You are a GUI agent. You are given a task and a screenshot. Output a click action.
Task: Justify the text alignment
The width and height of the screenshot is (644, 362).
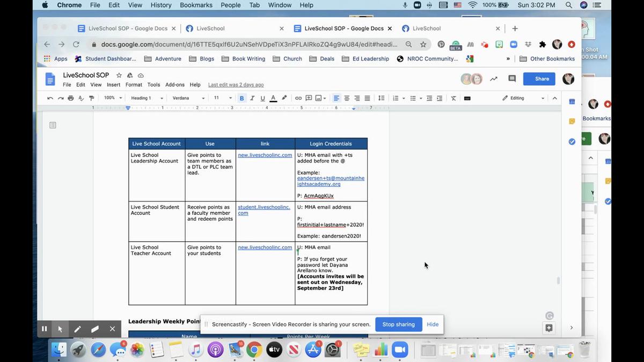(x=367, y=98)
